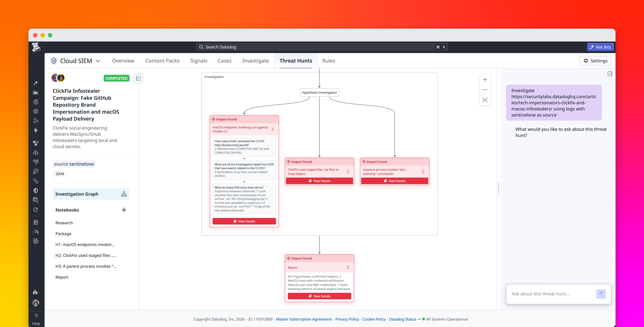This screenshot has height=327, width=644.
Task: Click the filter lines sidebar icon
Action: (36, 162)
